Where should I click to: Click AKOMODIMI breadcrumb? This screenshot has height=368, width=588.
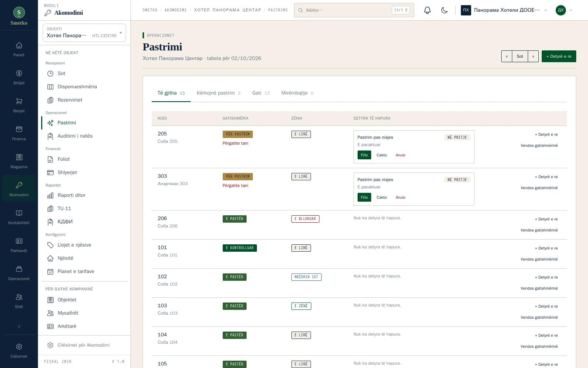(x=176, y=10)
